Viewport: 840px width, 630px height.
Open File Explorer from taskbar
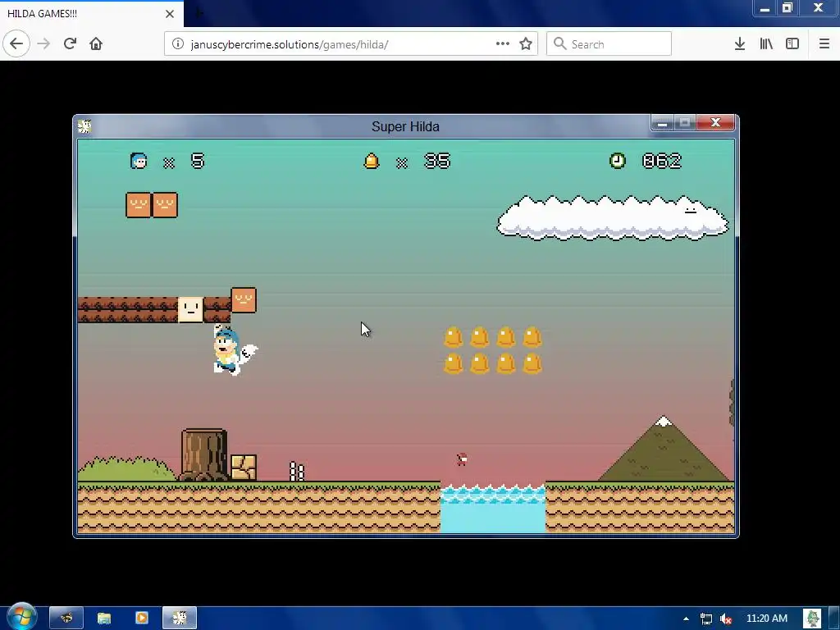click(x=104, y=619)
